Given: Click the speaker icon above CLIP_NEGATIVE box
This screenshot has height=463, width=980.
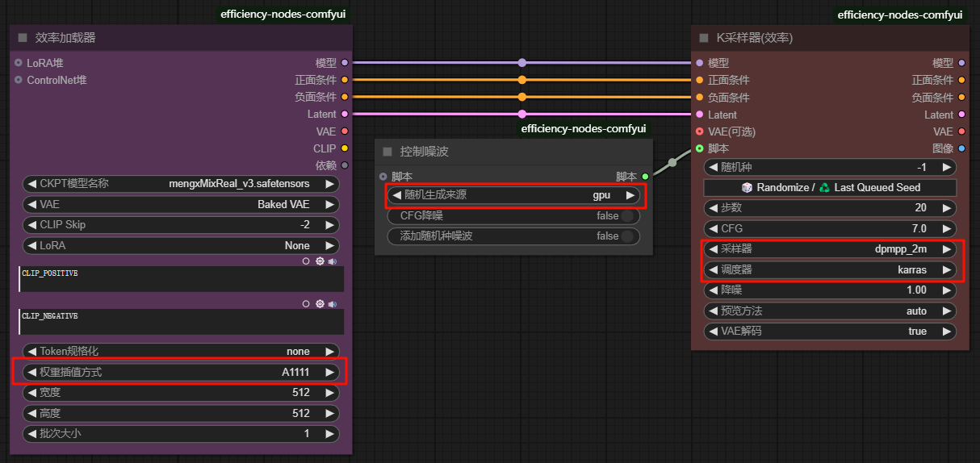Looking at the screenshot, I should coord(332,304).
